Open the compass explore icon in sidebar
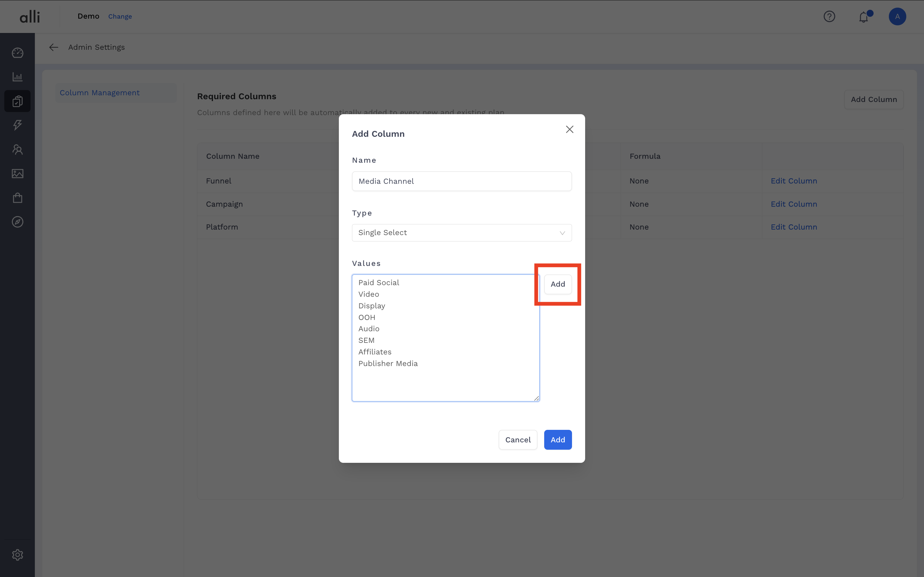 tap(17, 222)
